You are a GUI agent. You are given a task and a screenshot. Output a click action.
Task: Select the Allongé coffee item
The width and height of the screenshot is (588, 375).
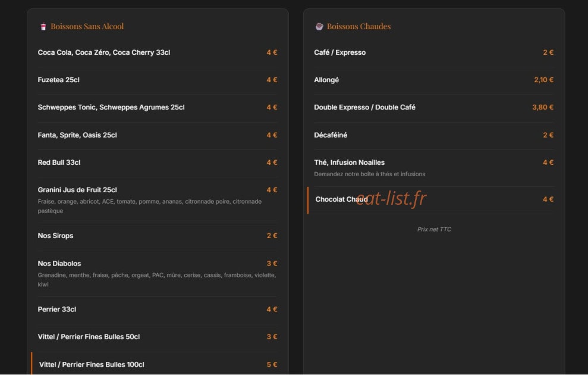pyautogui.click(x=434, y=80)
